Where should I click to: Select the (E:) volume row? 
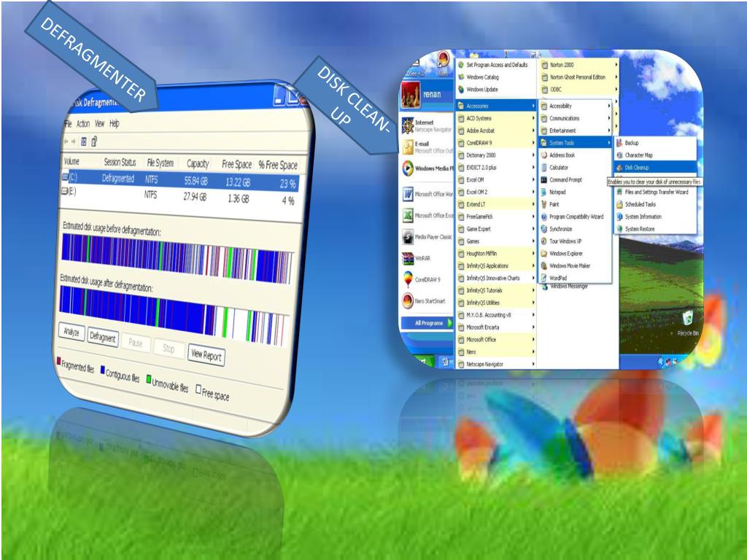coord(180,195)
